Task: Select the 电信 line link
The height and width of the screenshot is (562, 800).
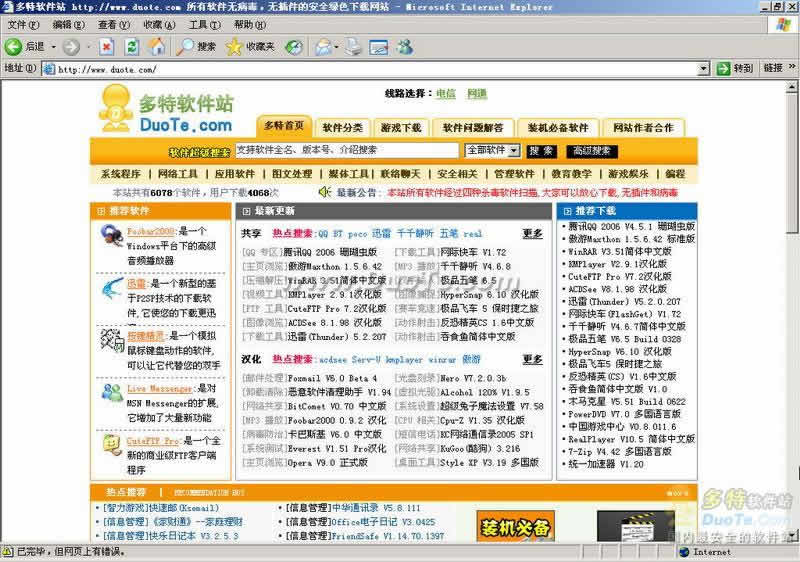Action: (x=445, y=94)
